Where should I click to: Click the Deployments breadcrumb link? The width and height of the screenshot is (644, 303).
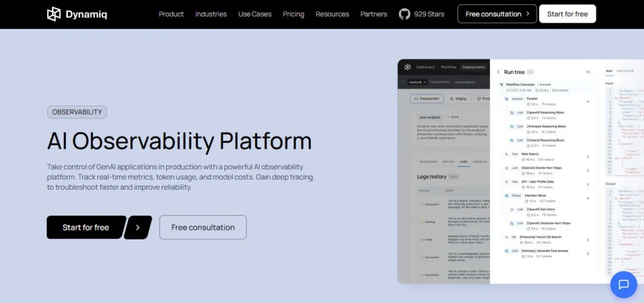440,83
